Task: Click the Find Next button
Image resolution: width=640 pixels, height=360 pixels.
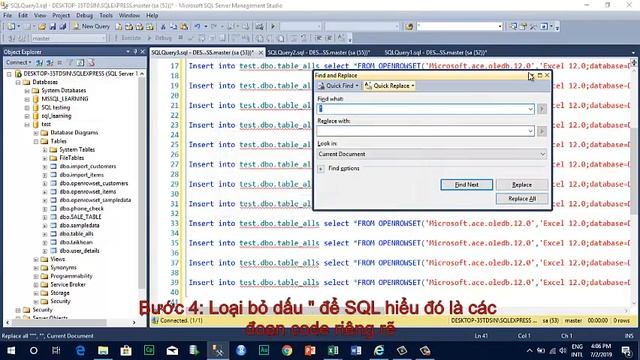Action: click(467, 185)
